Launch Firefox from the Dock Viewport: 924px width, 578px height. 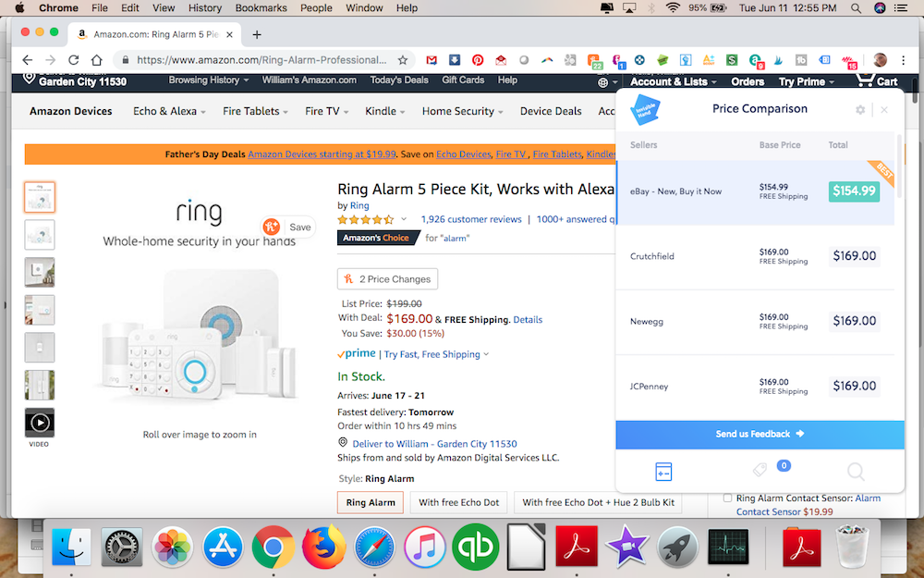click(323, 547)
